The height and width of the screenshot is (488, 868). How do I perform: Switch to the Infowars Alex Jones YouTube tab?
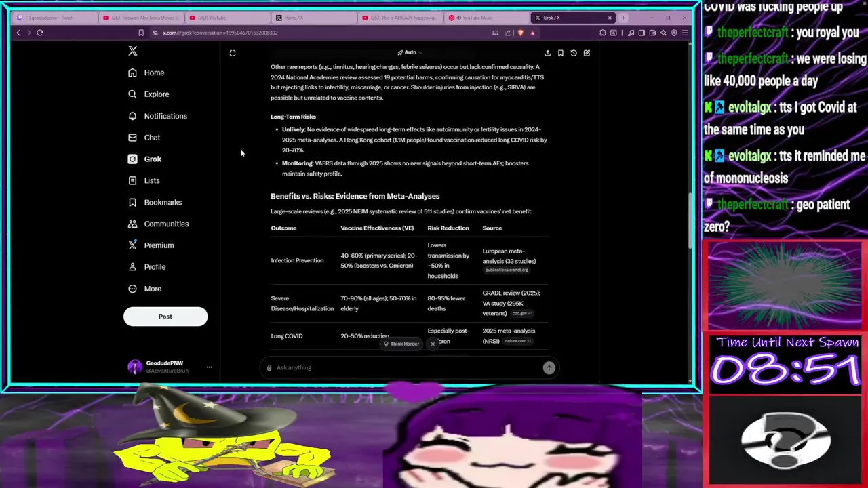141,18
